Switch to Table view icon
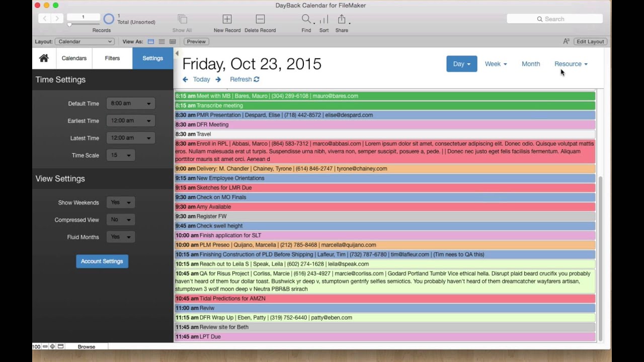The image size is (644, 362). pos(173,42)
